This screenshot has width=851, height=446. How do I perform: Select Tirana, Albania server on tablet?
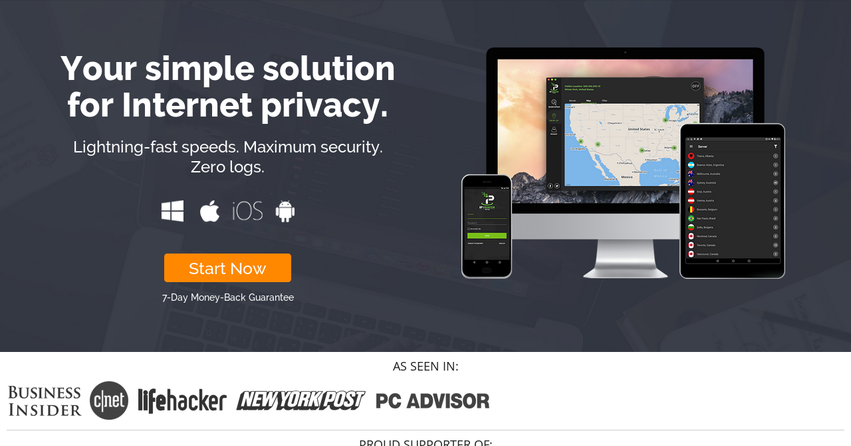pyautogui.click(x=733, y=156)
